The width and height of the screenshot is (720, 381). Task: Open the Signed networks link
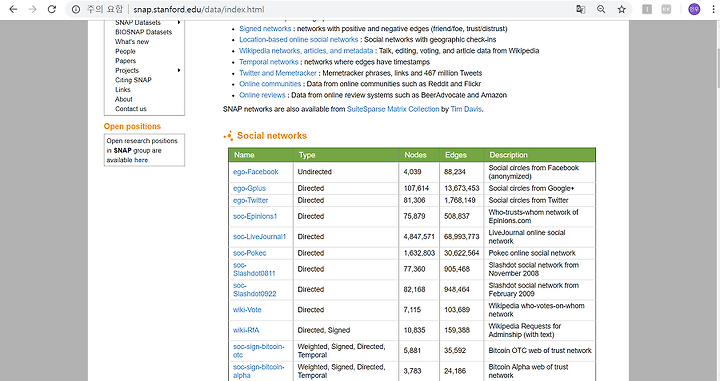pyautogui.click(x=265, y=28)
